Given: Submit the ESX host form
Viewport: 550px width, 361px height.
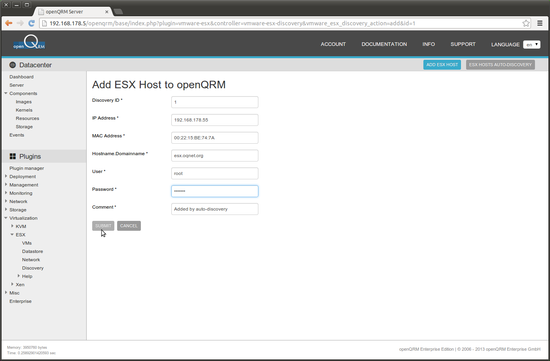Looking at the screenshot, I should tap(103, 226).
